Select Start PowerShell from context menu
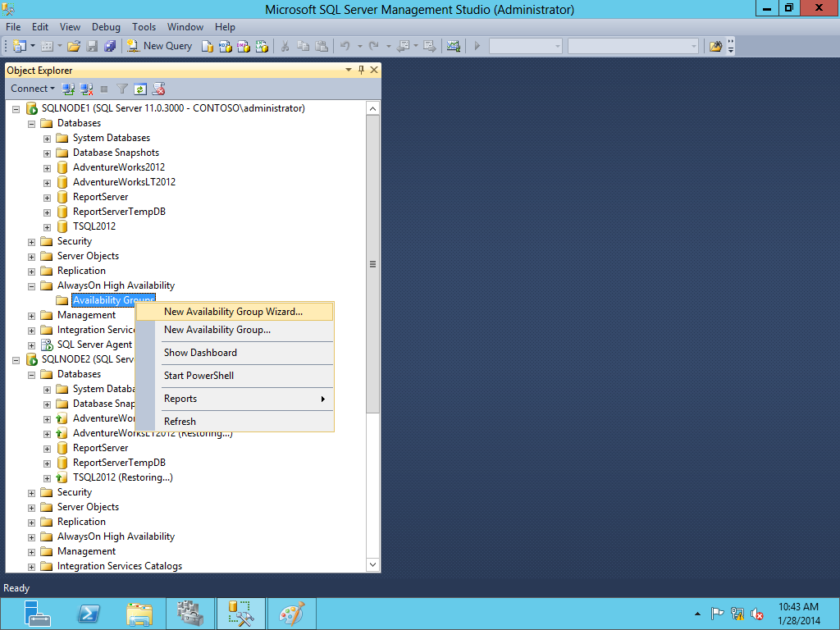 coord(235,376)
